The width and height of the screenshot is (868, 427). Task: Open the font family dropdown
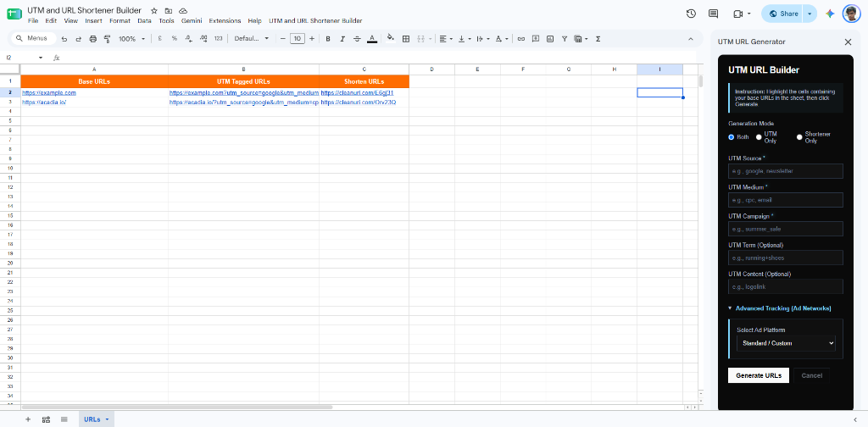coord(251,39)
